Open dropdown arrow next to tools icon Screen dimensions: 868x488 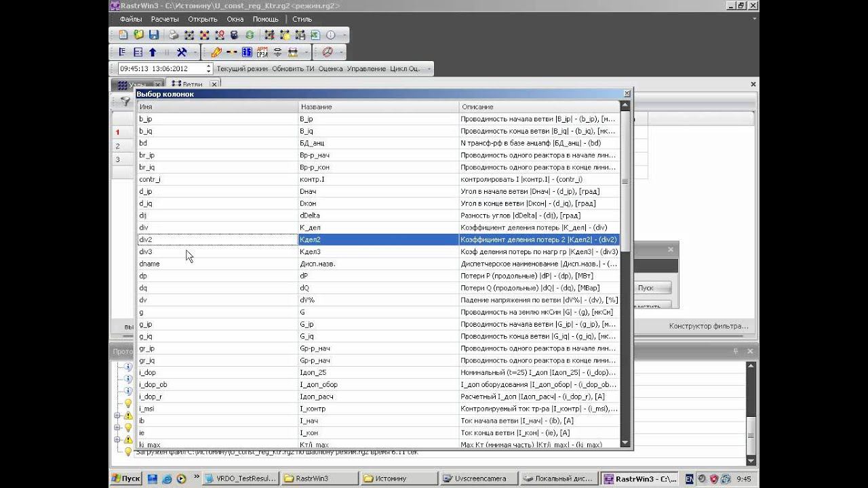pyautogui.click(x=195, y=52)
